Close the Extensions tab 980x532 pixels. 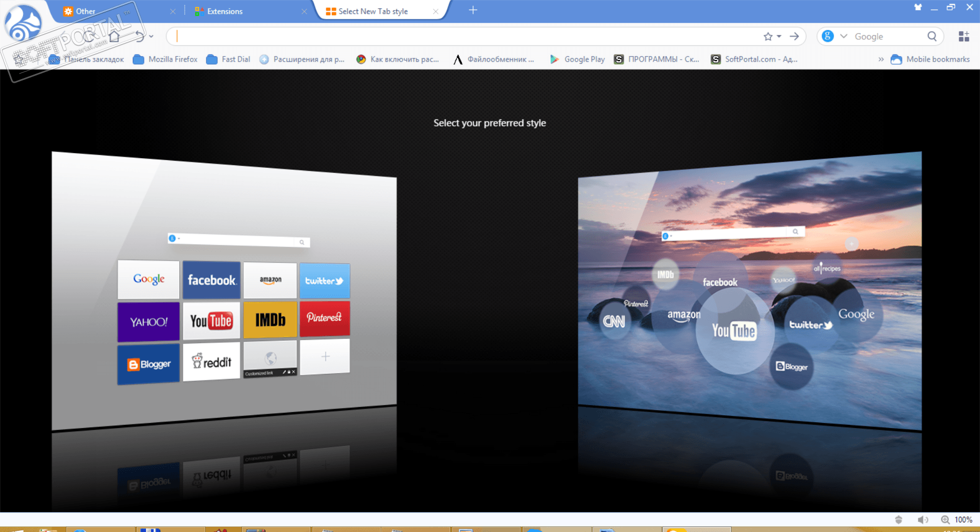click(304, 11)
